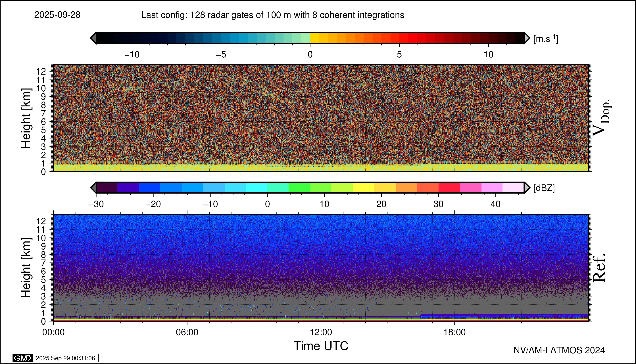
Task: Click the [m.s-1] unit label
Action: pos(546,39)
